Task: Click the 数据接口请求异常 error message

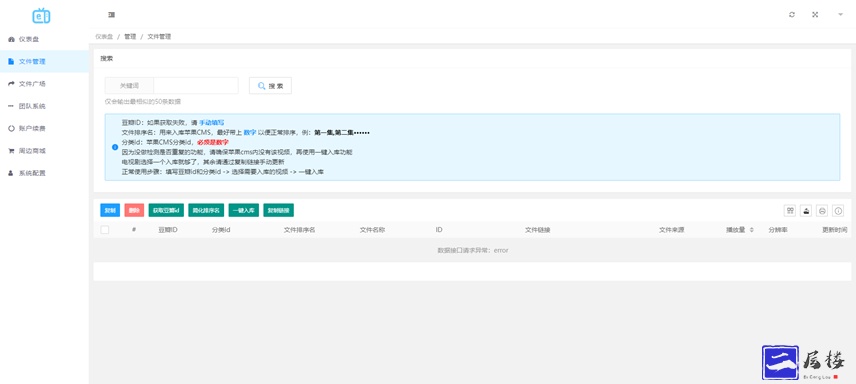Action: [x=473, y=250]
